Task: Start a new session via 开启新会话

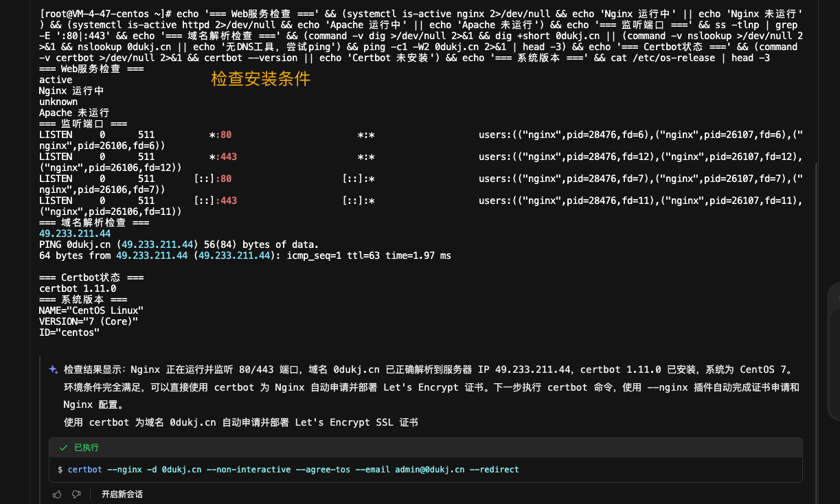Action: click(x=122, y=494)
